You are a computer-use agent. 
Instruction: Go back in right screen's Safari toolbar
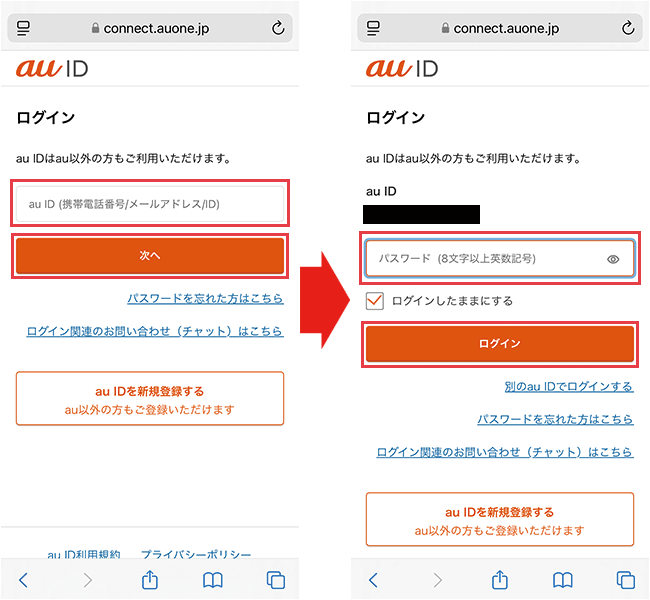(374, 580)
